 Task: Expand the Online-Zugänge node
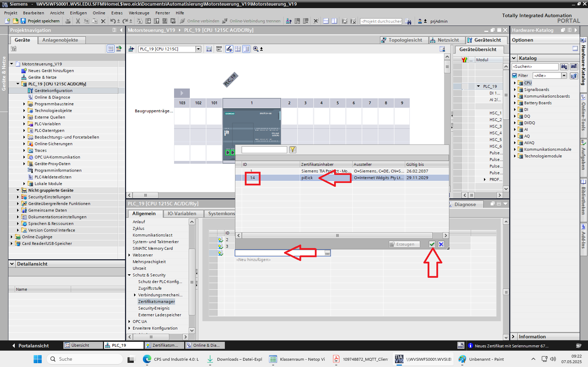click(12, 237)
